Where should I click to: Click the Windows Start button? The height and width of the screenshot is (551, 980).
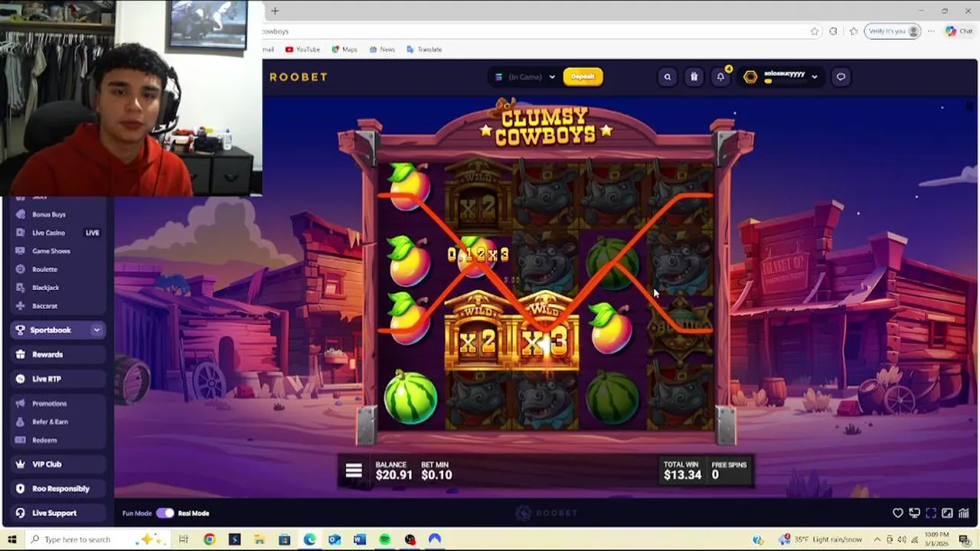[x=11, y=540]
